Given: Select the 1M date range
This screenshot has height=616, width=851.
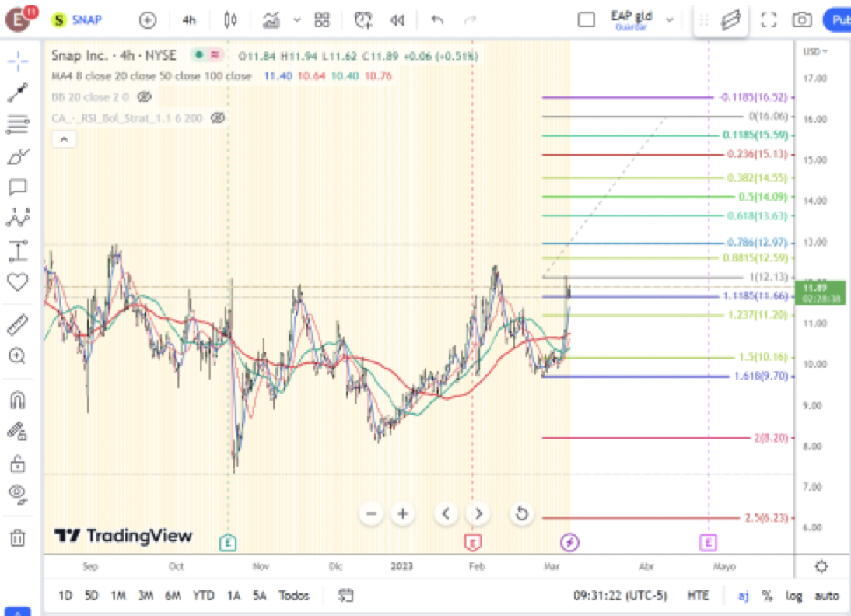Looking at the screenshot, I should pos(118,596).
